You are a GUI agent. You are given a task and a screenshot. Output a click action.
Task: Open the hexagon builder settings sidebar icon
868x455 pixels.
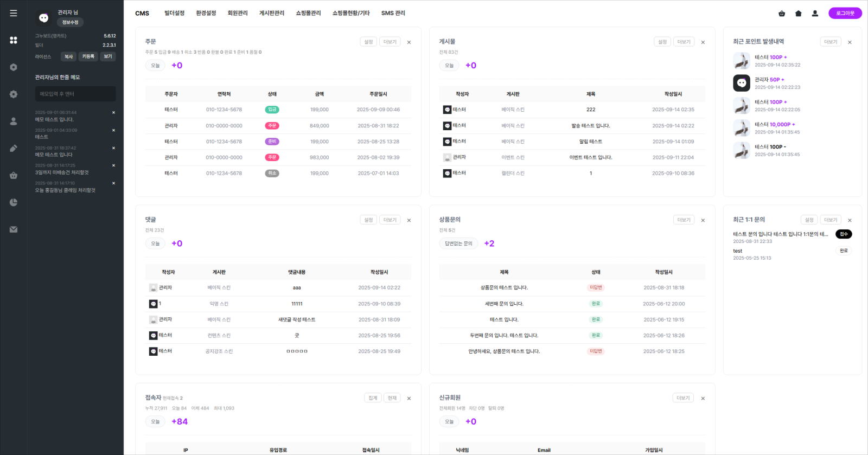[14, 67]
